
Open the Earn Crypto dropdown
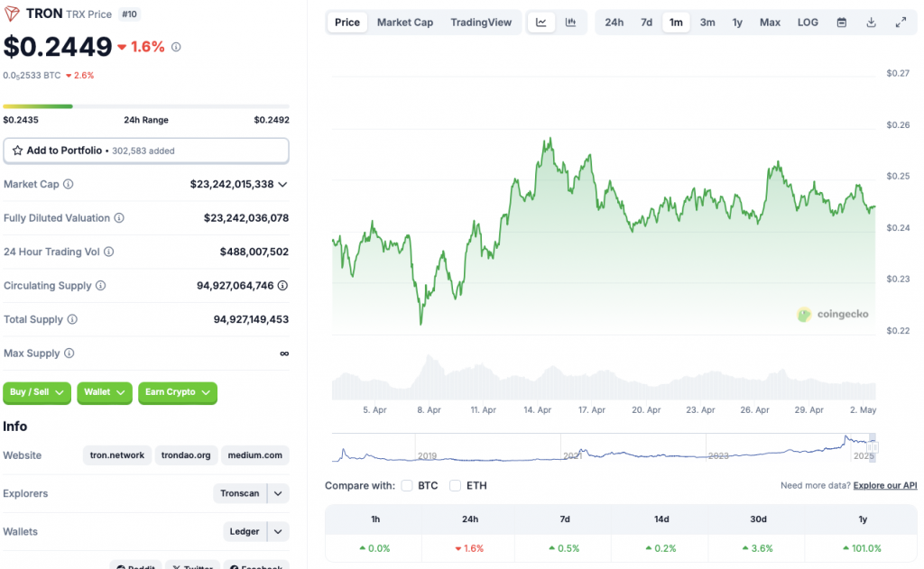coord(178,392)
